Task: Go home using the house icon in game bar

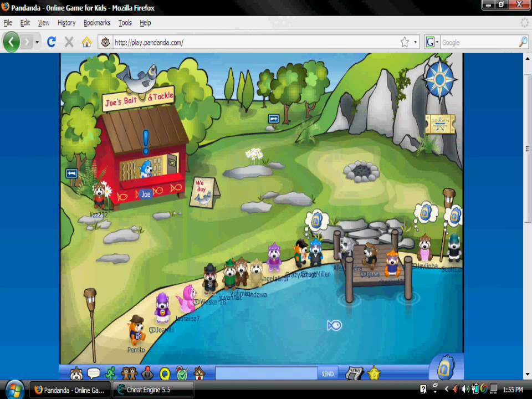Action: tap(199, 373)
